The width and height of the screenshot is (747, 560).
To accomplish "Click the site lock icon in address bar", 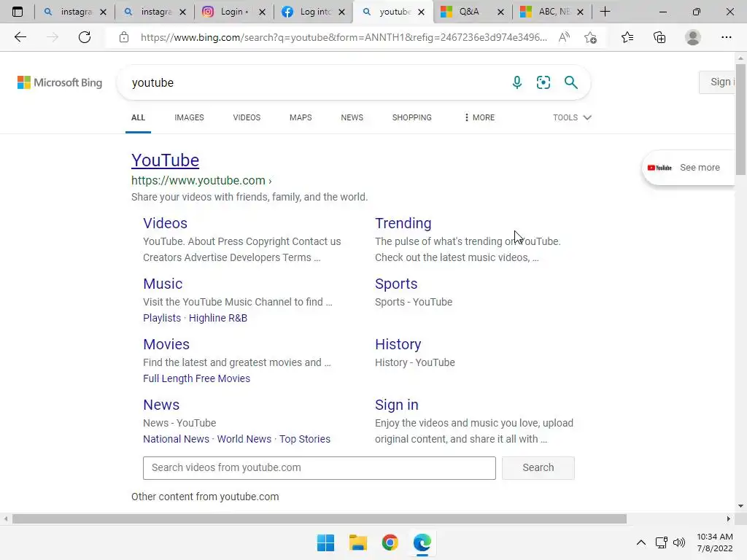I will tap(124, 37).
